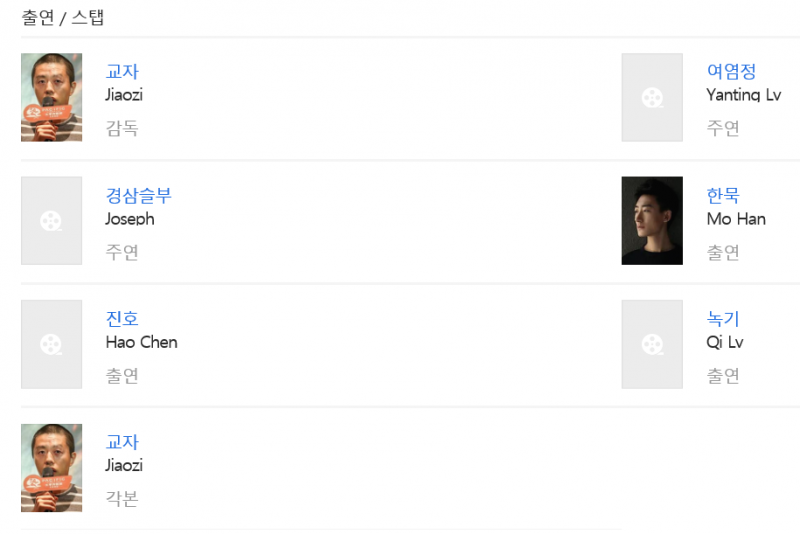The image size is (800, 534).
Task: Open the 여염정 name link
Action: tap(731, 72)
